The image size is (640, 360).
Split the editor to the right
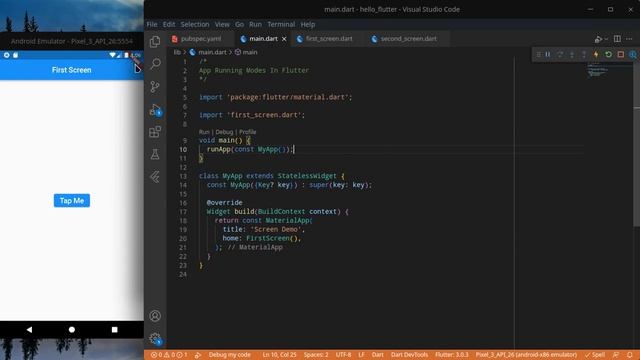point(617,39)
